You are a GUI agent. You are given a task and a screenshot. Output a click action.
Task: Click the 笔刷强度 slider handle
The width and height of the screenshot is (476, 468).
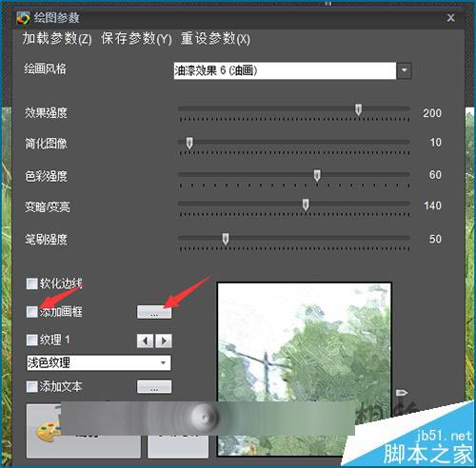(226, 239)
